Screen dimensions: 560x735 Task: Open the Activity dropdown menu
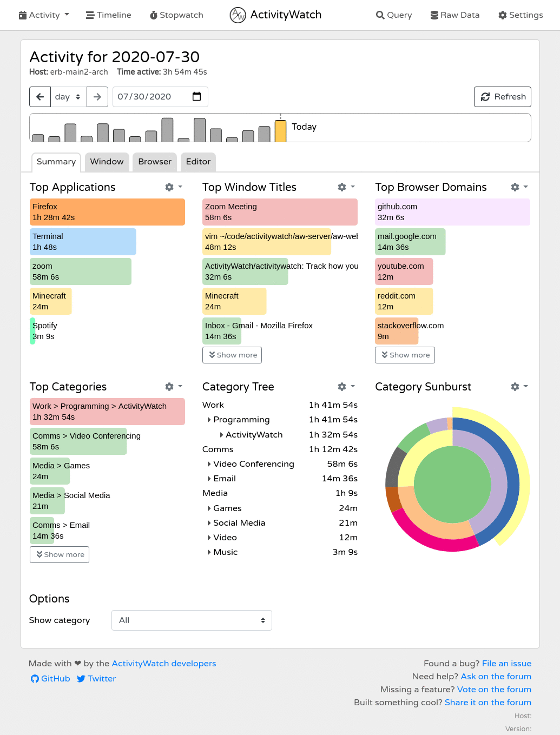43,15
